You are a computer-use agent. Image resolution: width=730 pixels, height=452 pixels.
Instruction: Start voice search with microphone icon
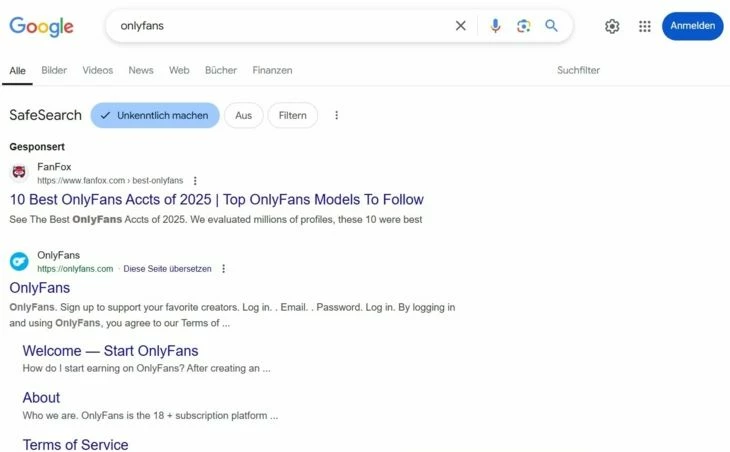coord(495,26)
